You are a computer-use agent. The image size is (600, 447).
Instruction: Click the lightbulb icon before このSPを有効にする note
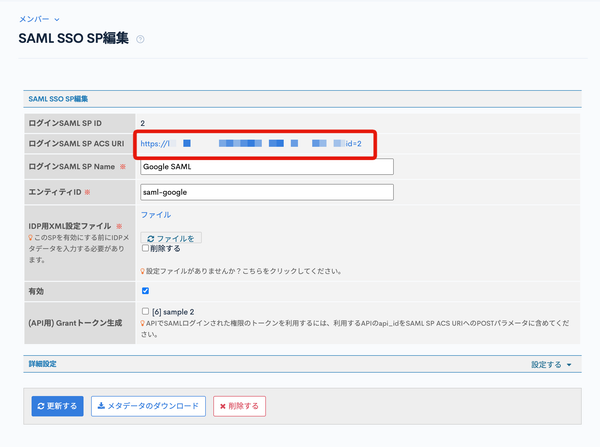31,238
